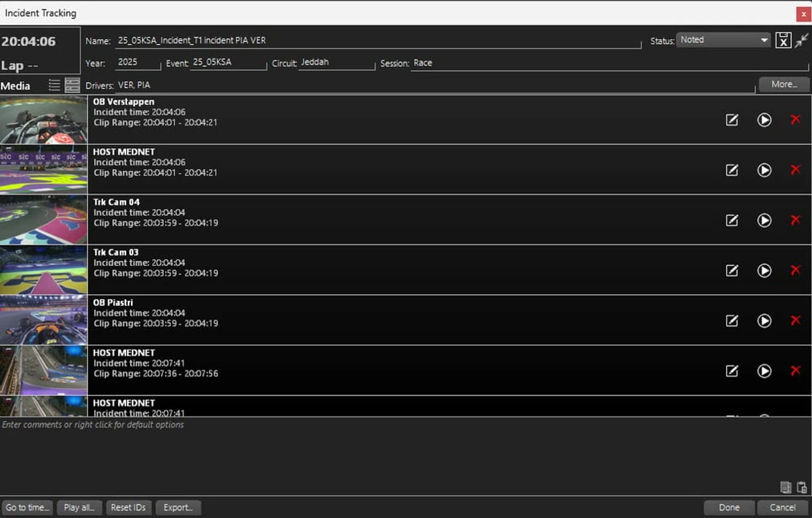Switch media to list view
This screenshot has height=518, width=812.
(54, 85)
